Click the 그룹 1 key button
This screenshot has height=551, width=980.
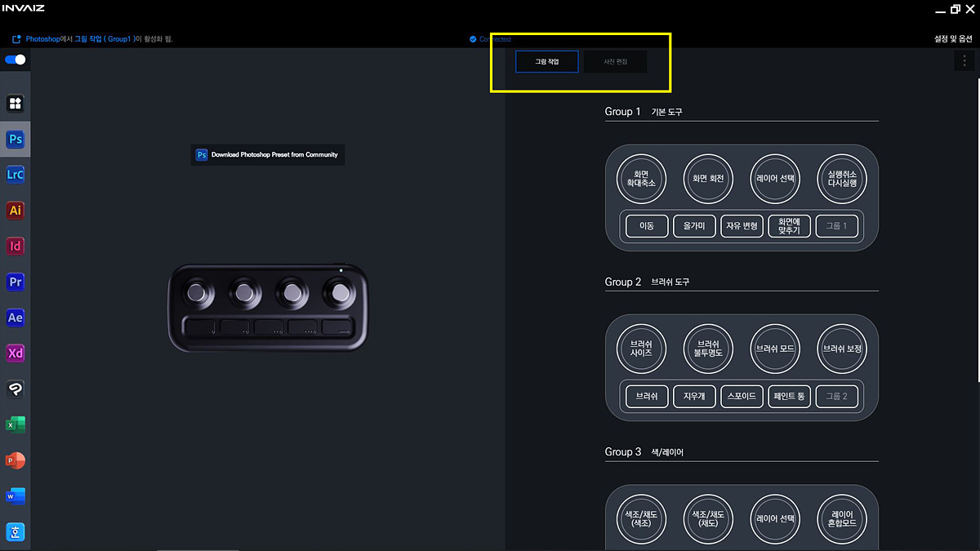coord(837,226)
